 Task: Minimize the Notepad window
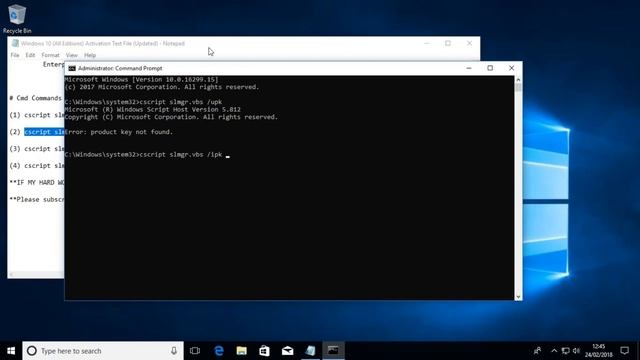427,43
